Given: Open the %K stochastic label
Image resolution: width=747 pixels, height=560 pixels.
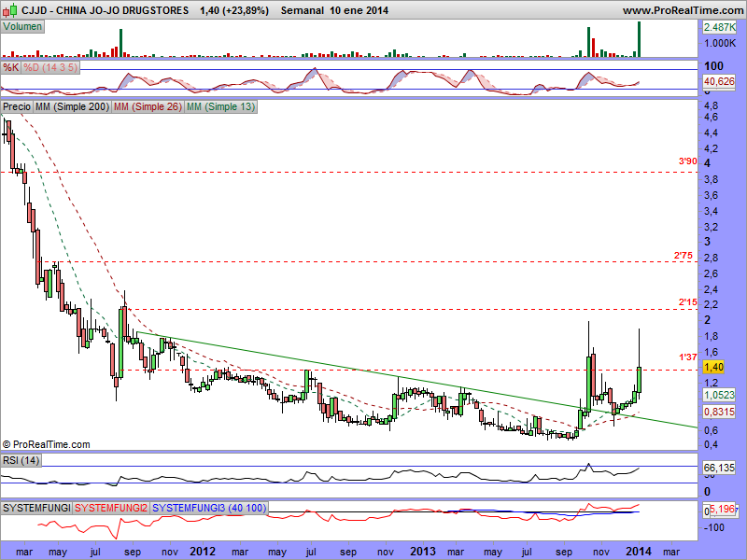Looking at the screenshot, I should point(10,67).
